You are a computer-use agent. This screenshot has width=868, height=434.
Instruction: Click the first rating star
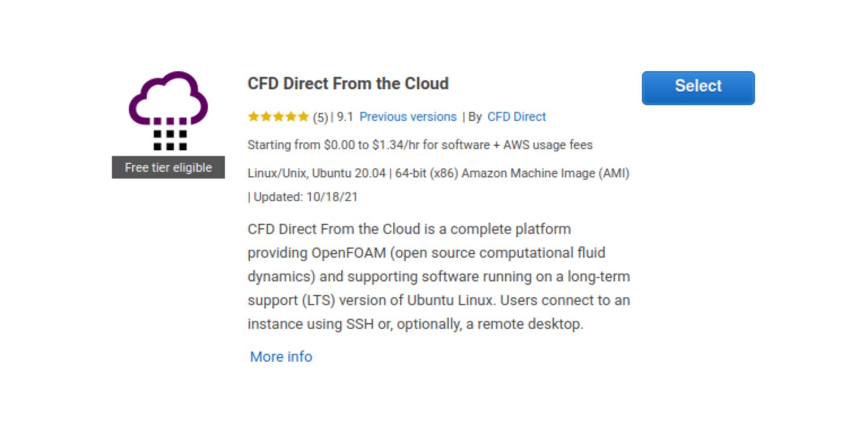(x=253, y=116)
